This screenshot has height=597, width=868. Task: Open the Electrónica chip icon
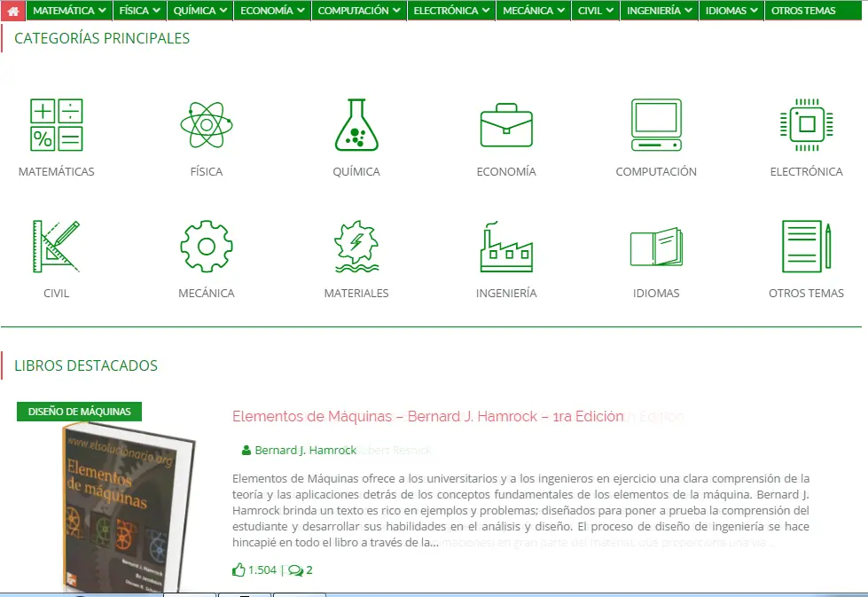(x=807, y=124)
